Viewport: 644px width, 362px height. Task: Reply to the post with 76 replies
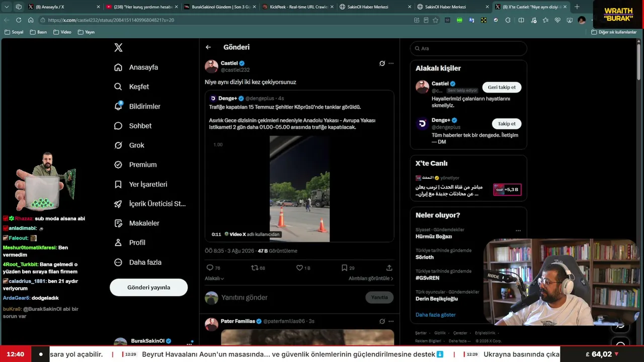point(213,268)
